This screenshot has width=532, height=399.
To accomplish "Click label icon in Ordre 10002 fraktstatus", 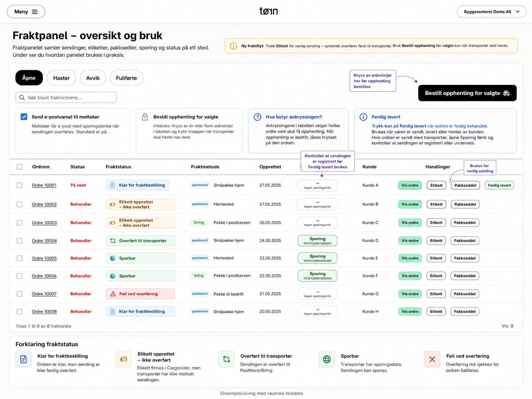I will point(113,204).
